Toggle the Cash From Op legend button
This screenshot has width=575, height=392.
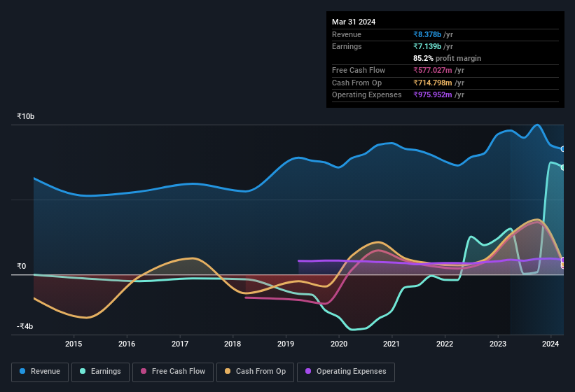point(255,372)
